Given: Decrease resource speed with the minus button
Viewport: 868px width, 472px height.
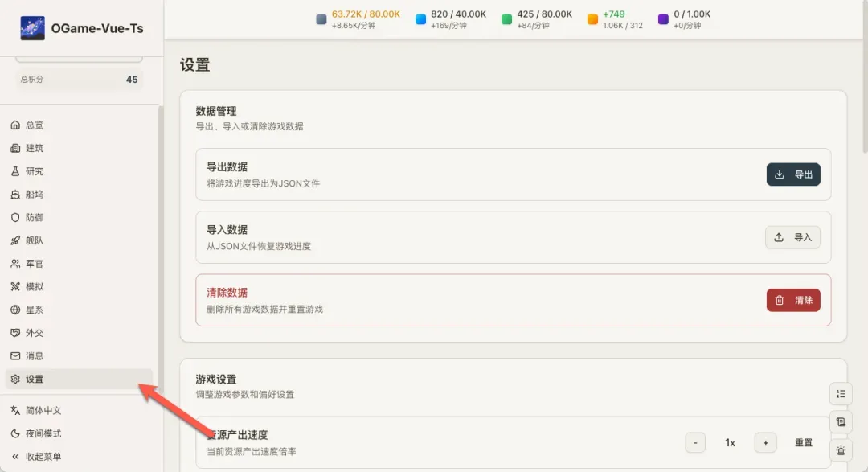Looking at the screenshot, I should [696, 443].
